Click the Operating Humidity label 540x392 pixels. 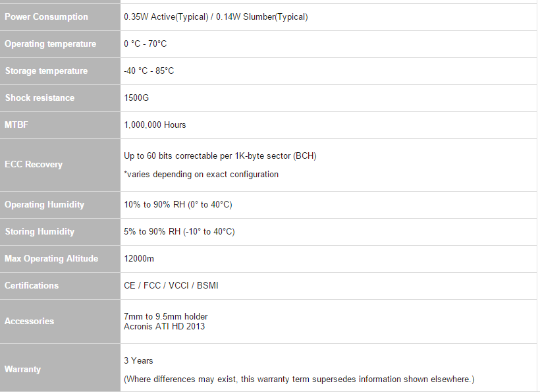(44, 205)
